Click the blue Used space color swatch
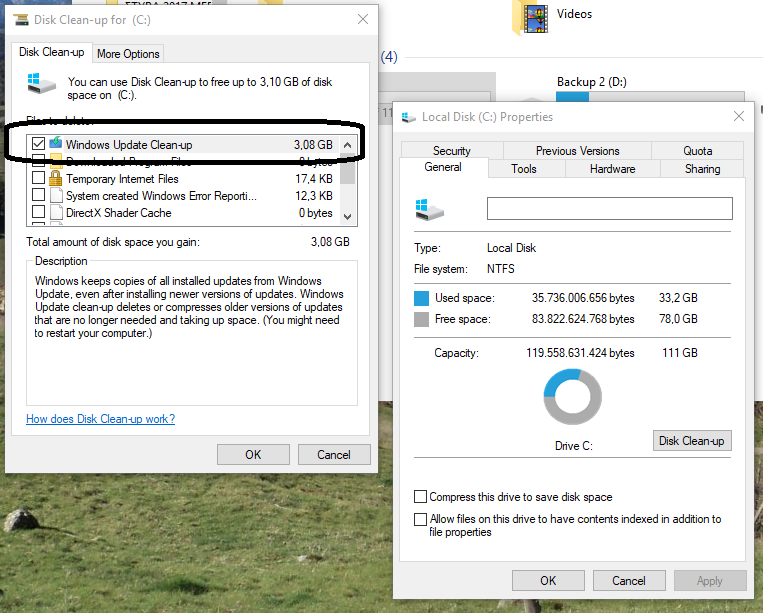Viewport: 763px width, 613px height. pyautogui.click(x=421, y=298)
